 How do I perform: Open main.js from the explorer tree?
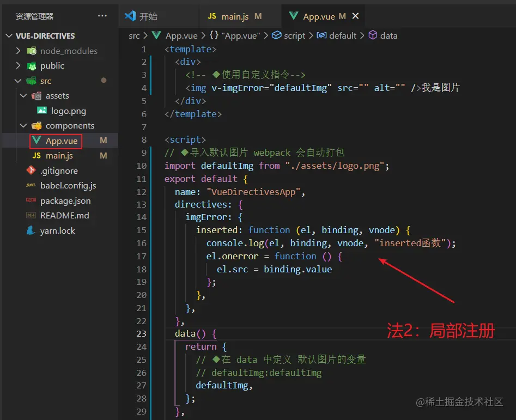pos(59,156)
